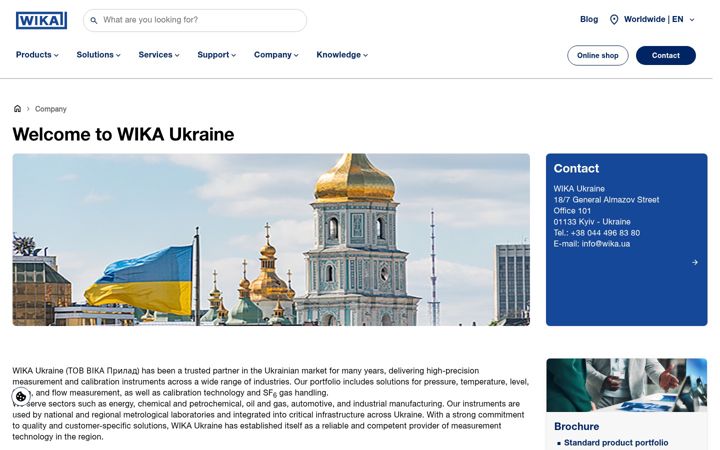Open the Company menu

pyautogui.click(x=276, y=55)
